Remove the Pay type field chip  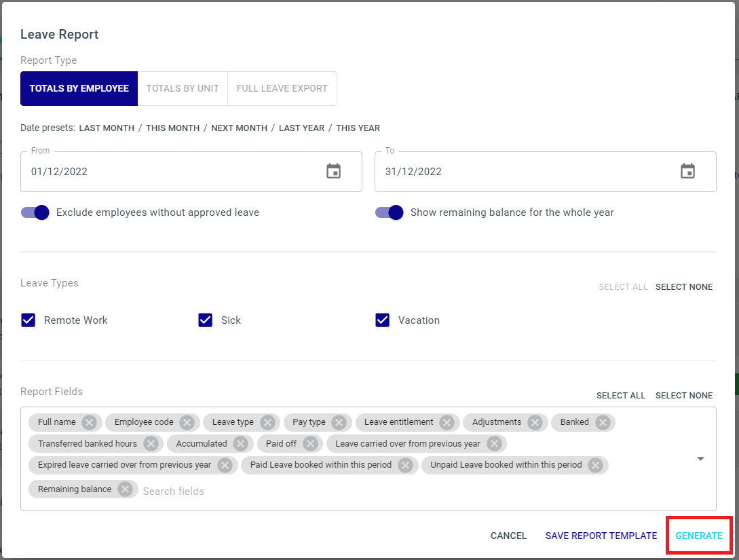(x=339, y=422)
